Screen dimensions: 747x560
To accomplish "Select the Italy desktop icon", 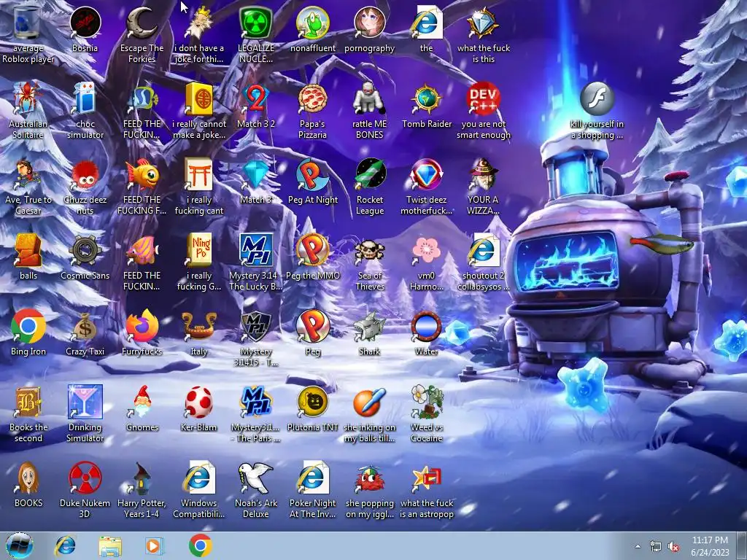I will pos(198,326).
